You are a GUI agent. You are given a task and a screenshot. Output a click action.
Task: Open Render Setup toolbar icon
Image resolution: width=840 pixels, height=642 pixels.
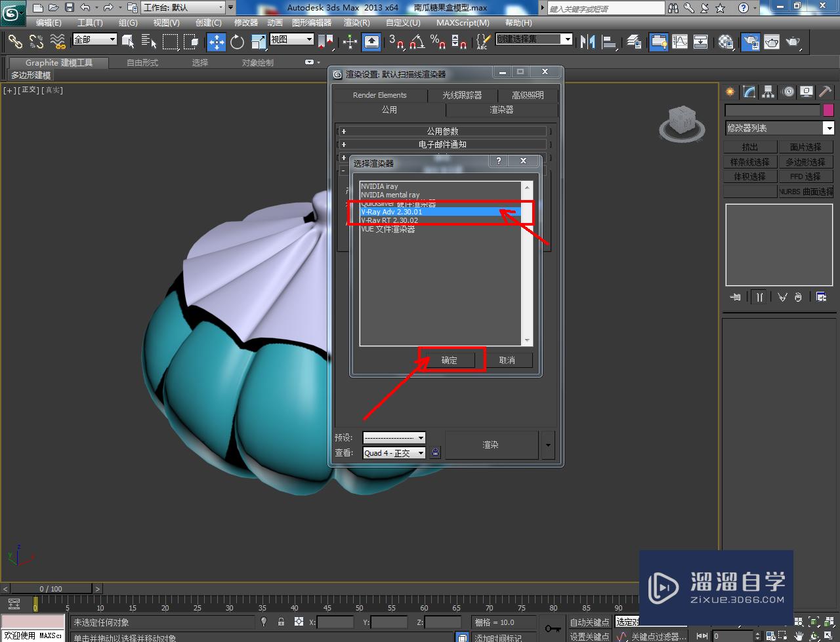(x=750, y=42)
